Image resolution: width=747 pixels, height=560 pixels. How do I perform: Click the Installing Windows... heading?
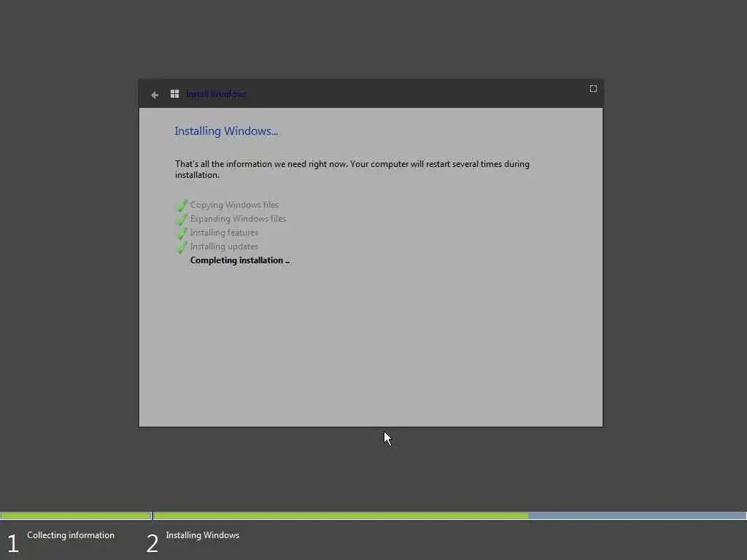coord(226,131)
